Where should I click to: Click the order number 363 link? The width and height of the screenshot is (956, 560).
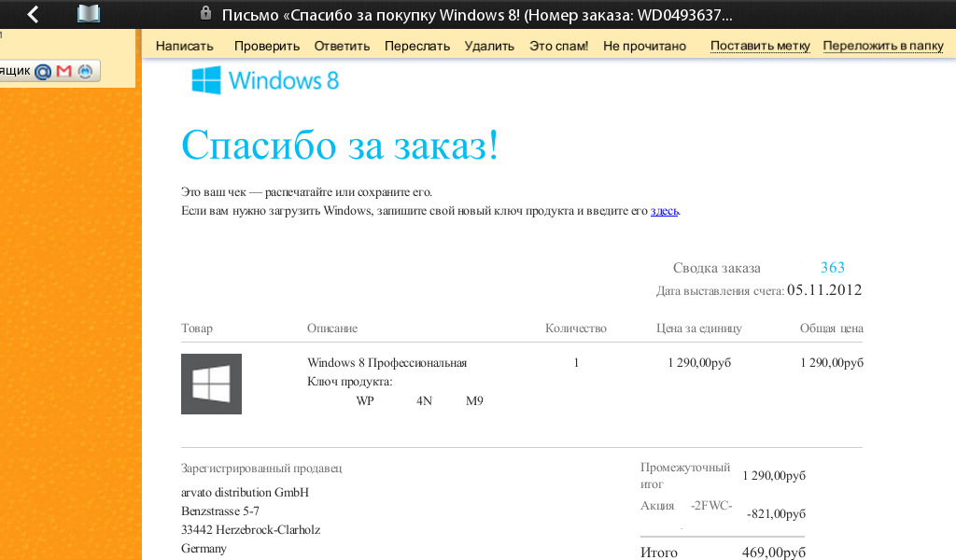point(833,268)
